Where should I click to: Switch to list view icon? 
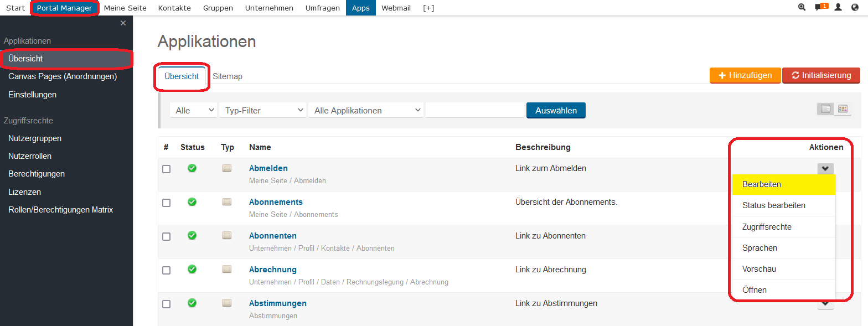pyautogui.click(x=826, y=109)
